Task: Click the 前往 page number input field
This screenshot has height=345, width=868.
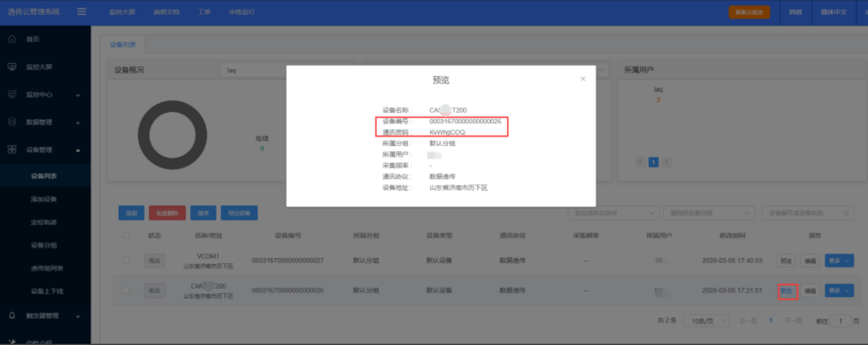Action: coord(841,321)
